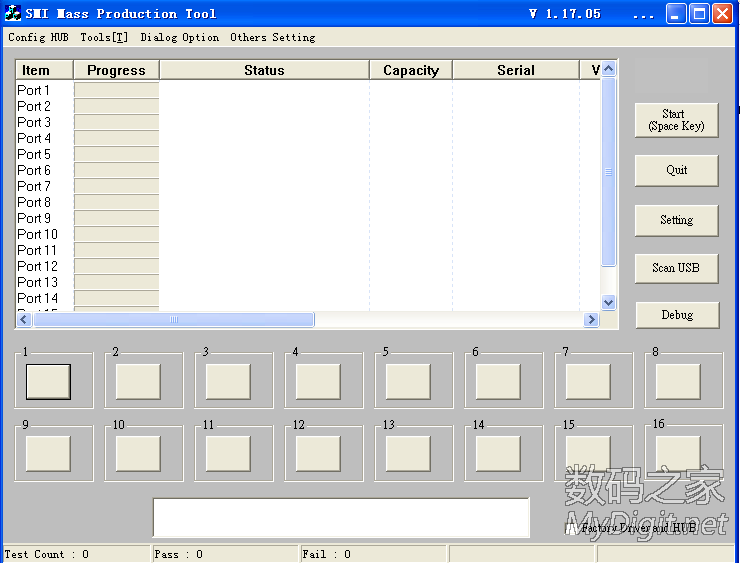Click the Fail : 0 status field
Viewport: 740px width, 563px height.
click(374, 555)
